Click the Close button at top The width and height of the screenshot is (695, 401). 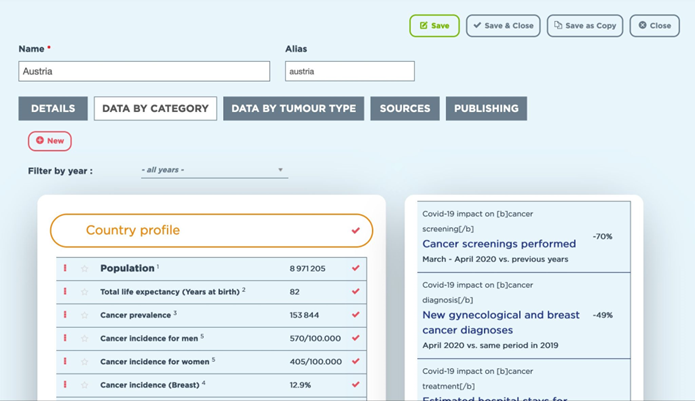(655, 26)
